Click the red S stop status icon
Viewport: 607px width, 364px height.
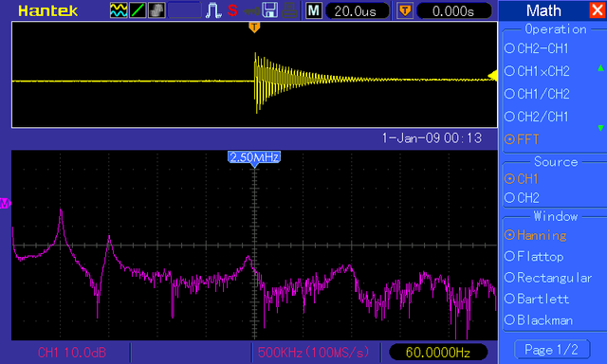point(232,10)
